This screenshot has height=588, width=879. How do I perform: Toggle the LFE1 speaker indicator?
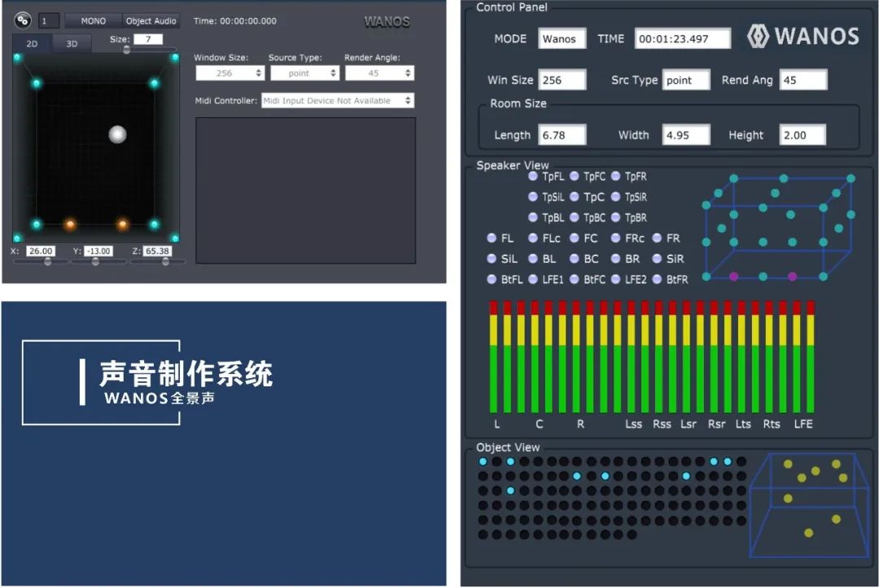coord(533,279)
